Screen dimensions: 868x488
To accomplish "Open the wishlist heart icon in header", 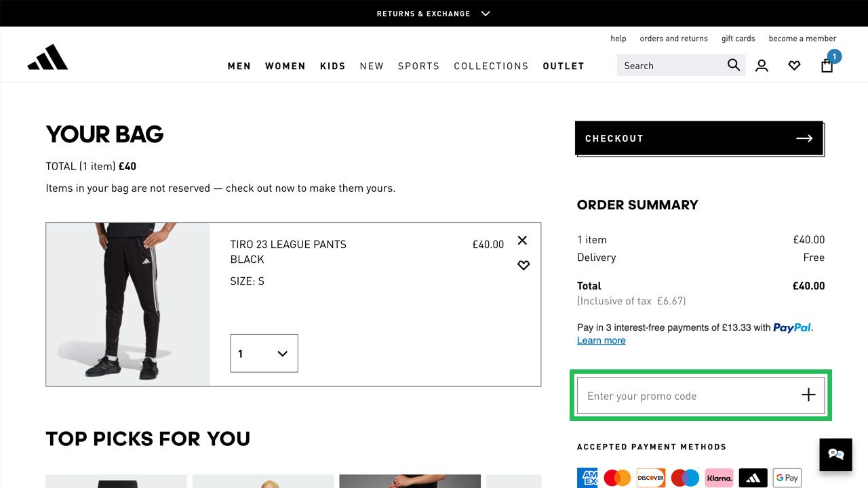I will click(x=794, y=66).
